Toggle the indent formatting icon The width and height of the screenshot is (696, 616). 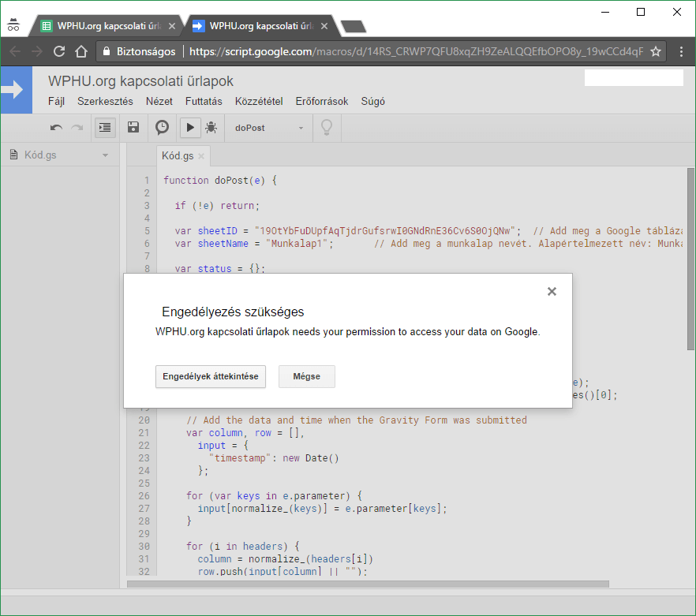click(x=105, y=128)
